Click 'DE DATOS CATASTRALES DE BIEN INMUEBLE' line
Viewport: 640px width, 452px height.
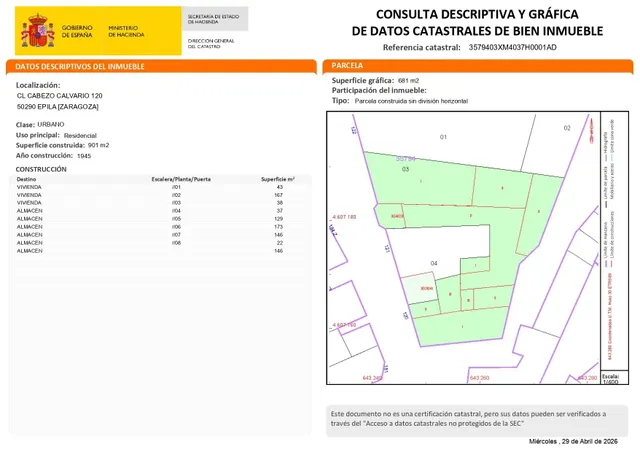[477, 31]
